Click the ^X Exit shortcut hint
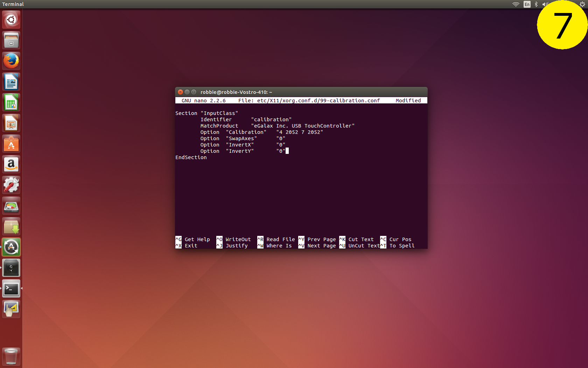 pyautogui.click(x=186, y=246)
